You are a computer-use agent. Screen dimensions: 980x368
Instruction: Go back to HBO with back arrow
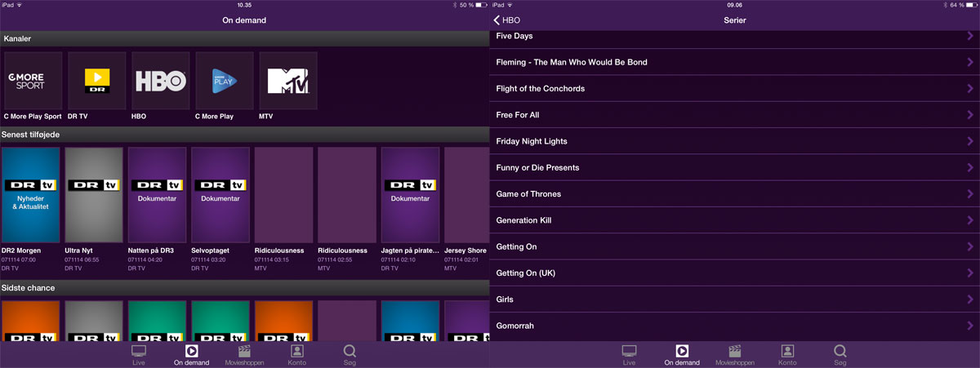pyautogui.click(x=506, y=20)
